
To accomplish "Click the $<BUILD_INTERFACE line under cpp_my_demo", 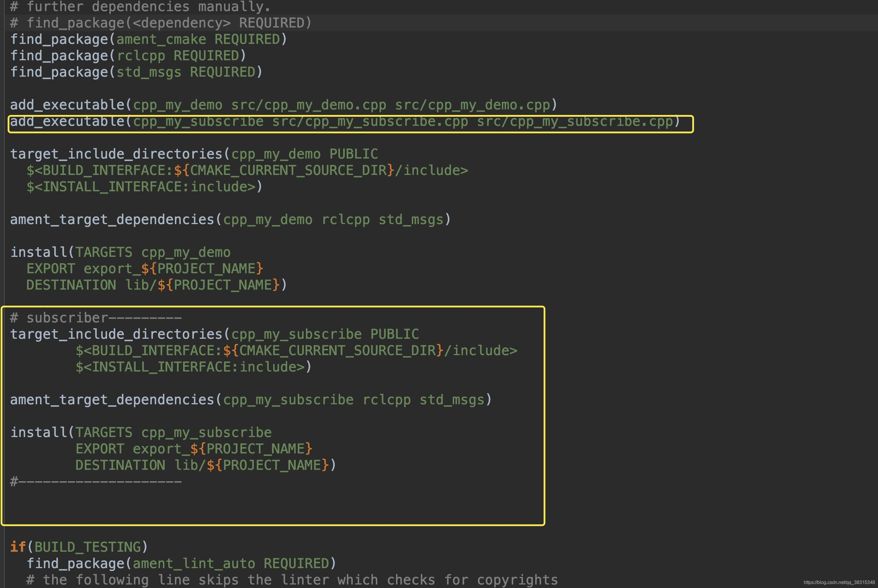I will coord(247,171).
